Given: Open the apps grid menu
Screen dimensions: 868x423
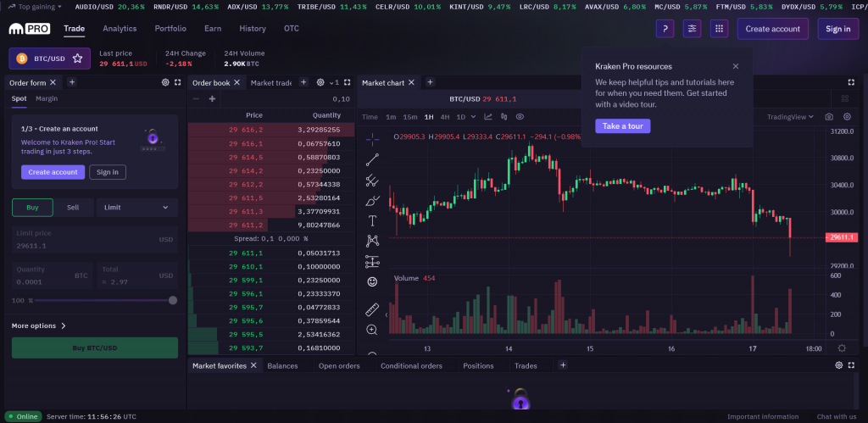Looking at the screenshot, I should coord(719,29).
